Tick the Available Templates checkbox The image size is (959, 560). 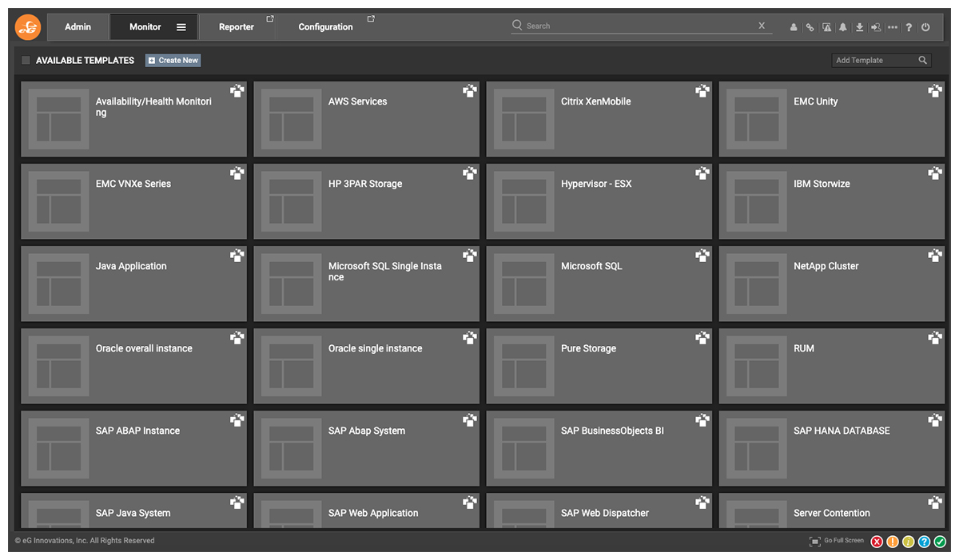click(26, 60)
